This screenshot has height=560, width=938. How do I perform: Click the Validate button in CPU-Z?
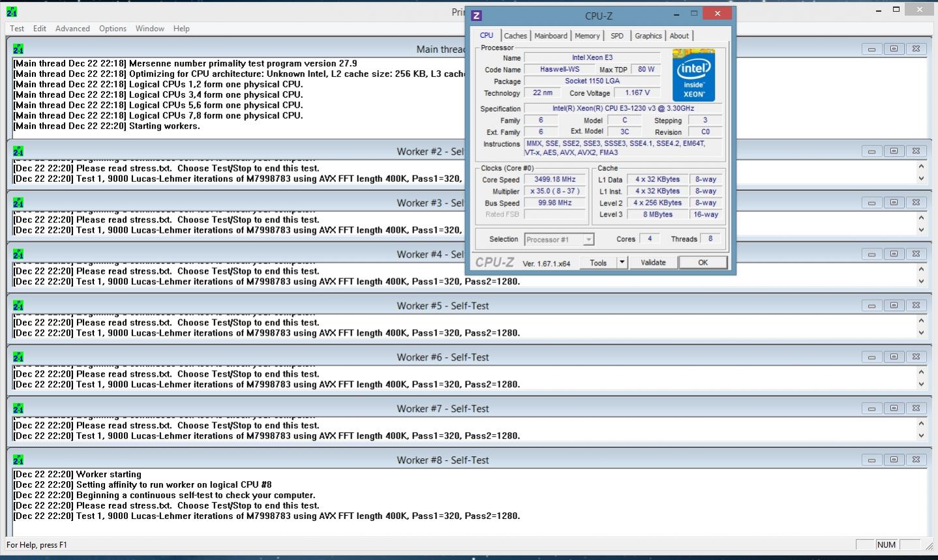[x=653, y=263]
